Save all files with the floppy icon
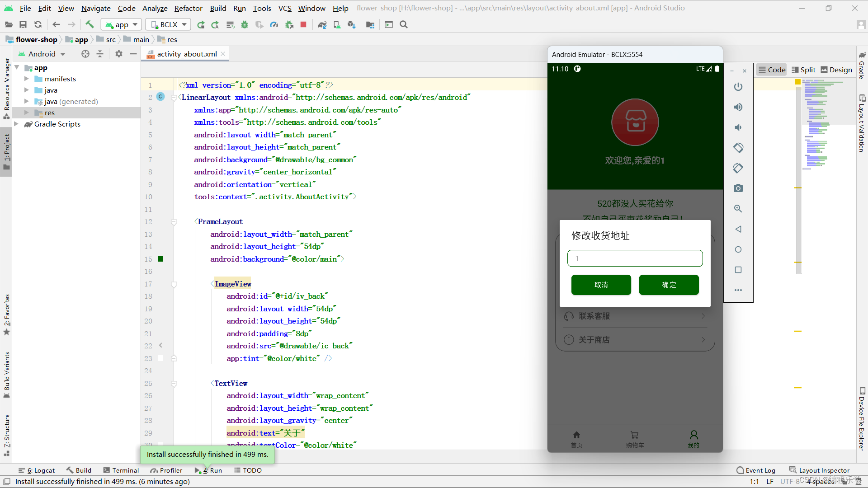868x488 pixels. click(x=23, y=24)
